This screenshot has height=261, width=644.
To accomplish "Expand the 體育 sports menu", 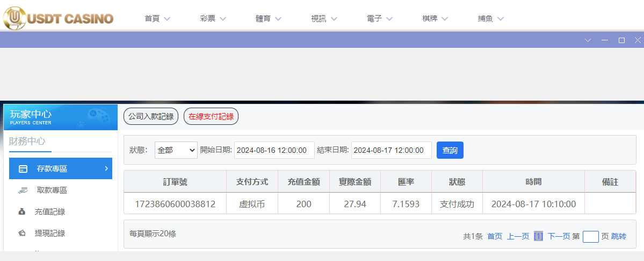I will (x=269, y=18).
